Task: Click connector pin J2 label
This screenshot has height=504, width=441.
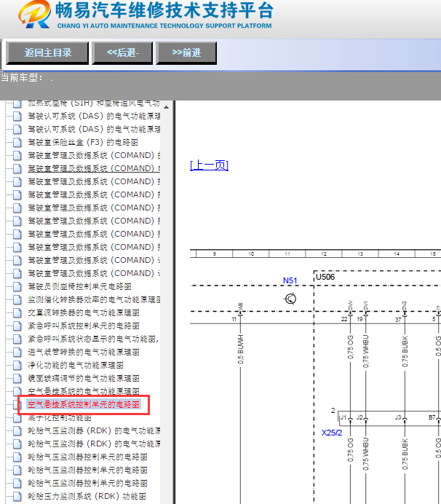Action: click(359, 417)
